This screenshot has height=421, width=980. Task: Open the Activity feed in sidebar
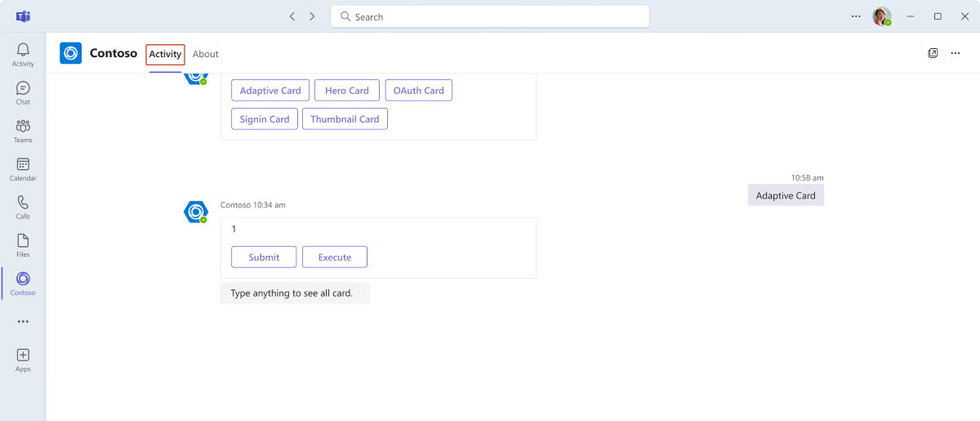[23, 55]
